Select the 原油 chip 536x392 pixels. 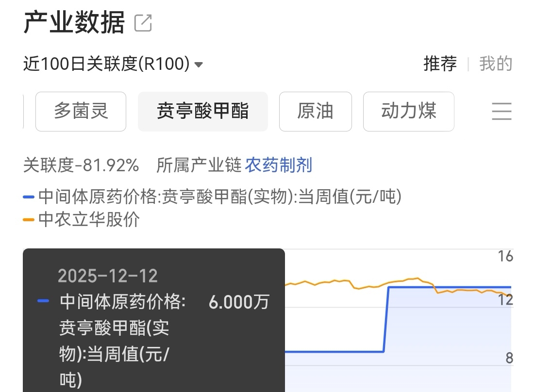[x=315, y=111]
